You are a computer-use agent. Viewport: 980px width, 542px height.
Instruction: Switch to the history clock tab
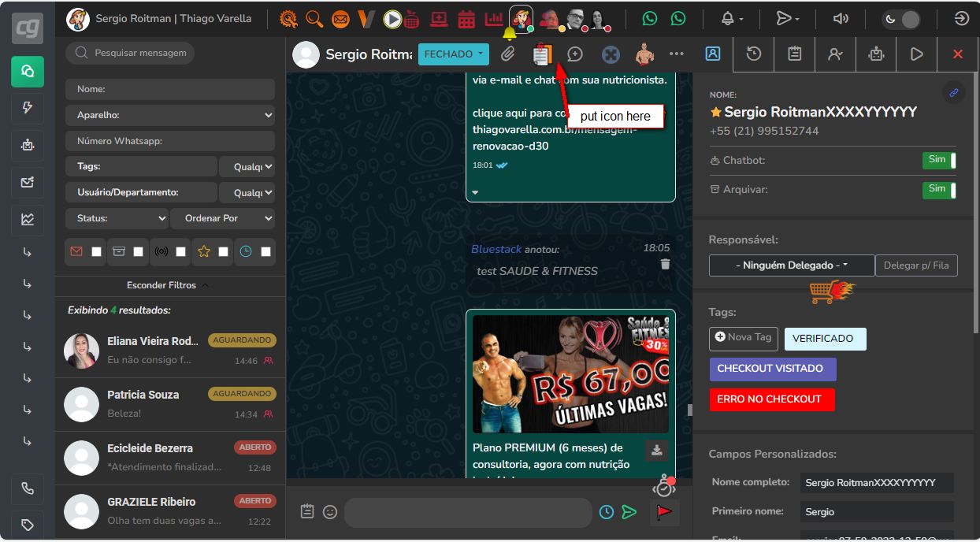pyautogui.click(x=754, y=54)
